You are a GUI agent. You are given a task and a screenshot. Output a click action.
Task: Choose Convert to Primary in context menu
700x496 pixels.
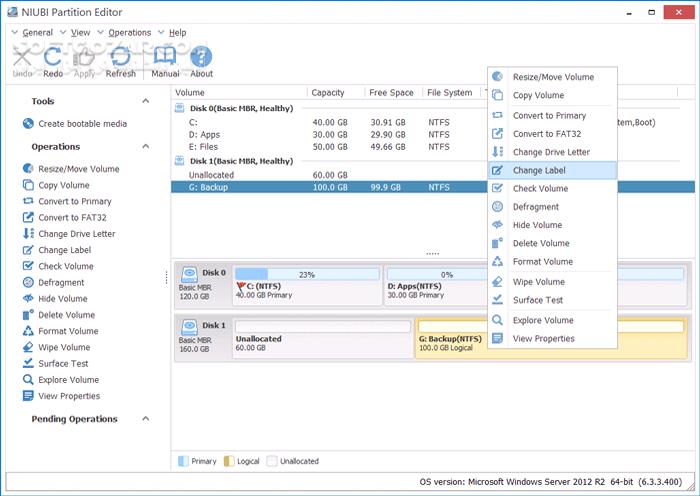click(x=553, y=116)
